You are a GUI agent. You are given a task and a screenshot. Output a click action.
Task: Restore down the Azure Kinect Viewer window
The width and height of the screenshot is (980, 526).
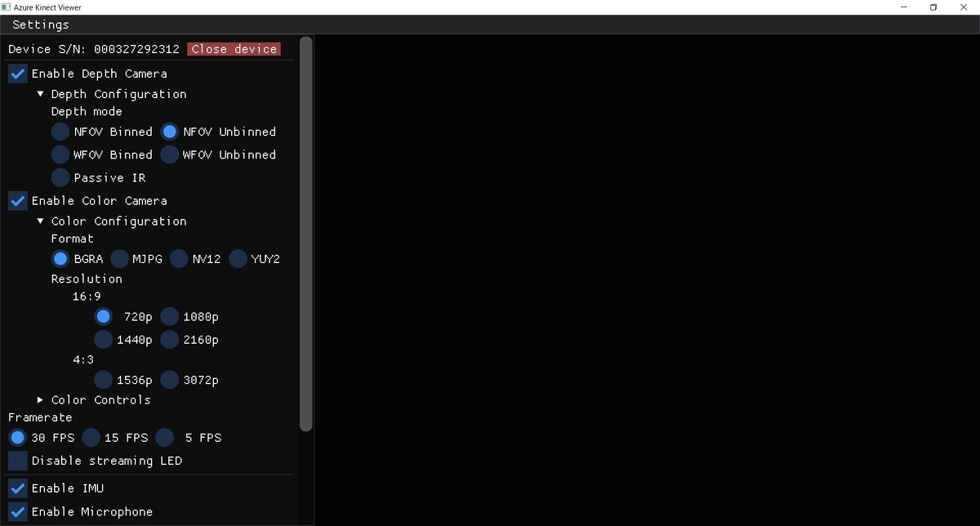click(933, 7)
